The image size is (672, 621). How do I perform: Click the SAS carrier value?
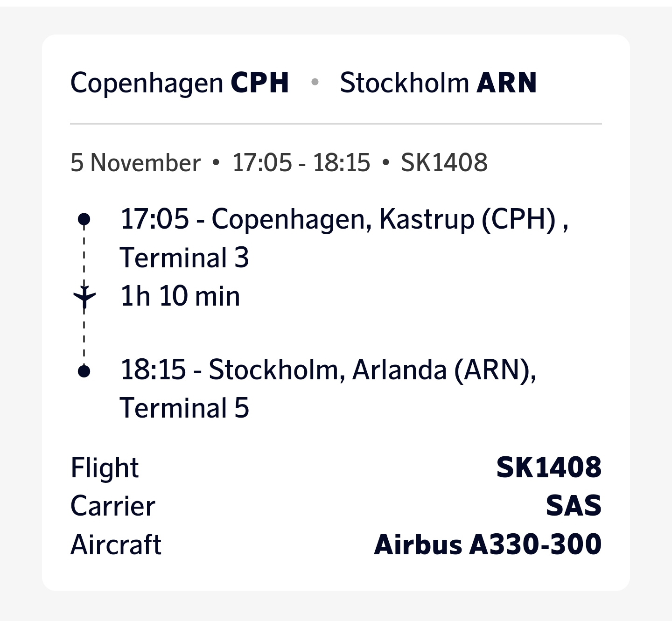[574, 506]
